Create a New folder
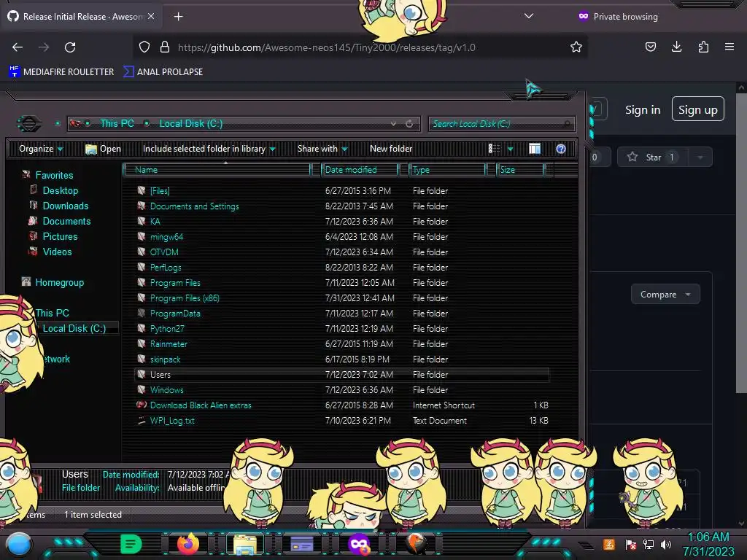Image resolution: width=747 pixels, height=560 pixels. [x=391, y=149]
